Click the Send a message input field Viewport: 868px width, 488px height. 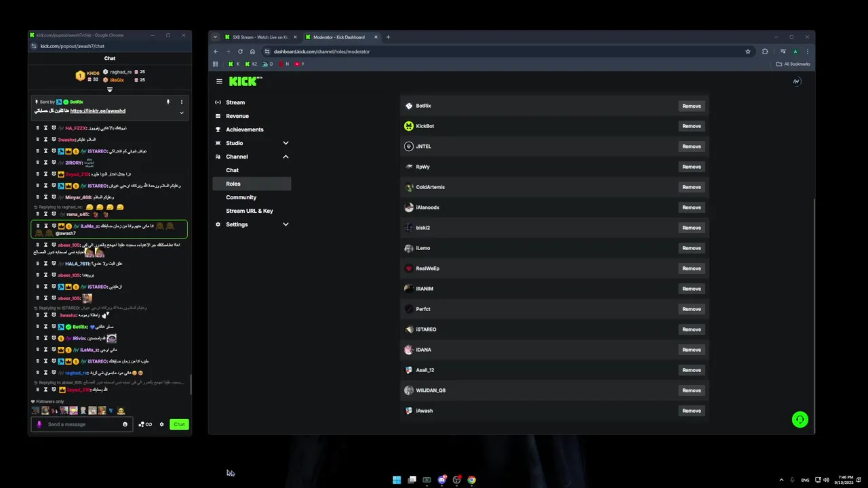pos(82,424)
